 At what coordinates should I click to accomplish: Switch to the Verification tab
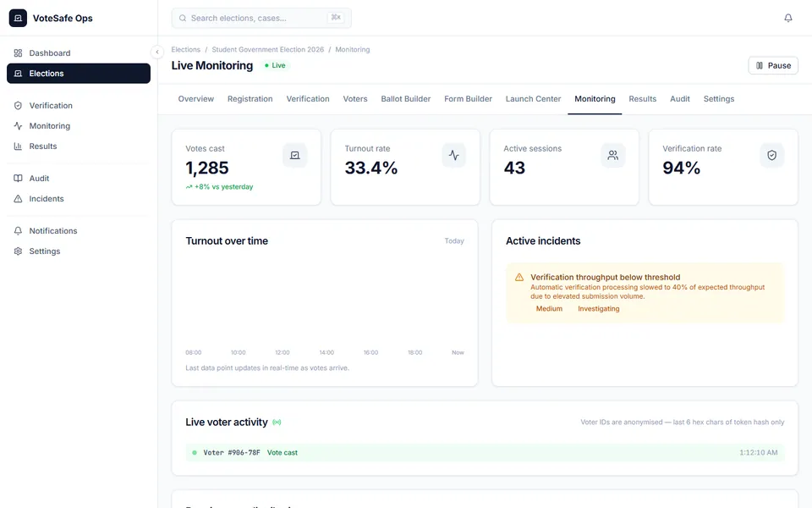(308, 99)
